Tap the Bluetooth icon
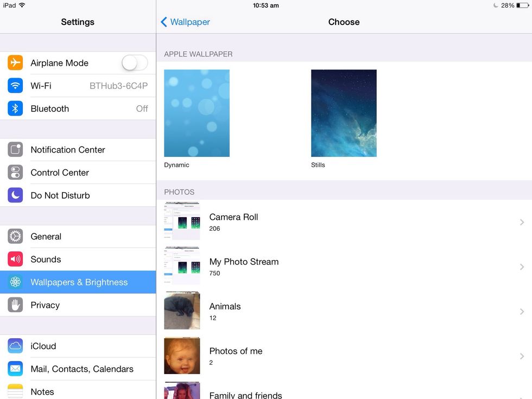 (15, 109)
